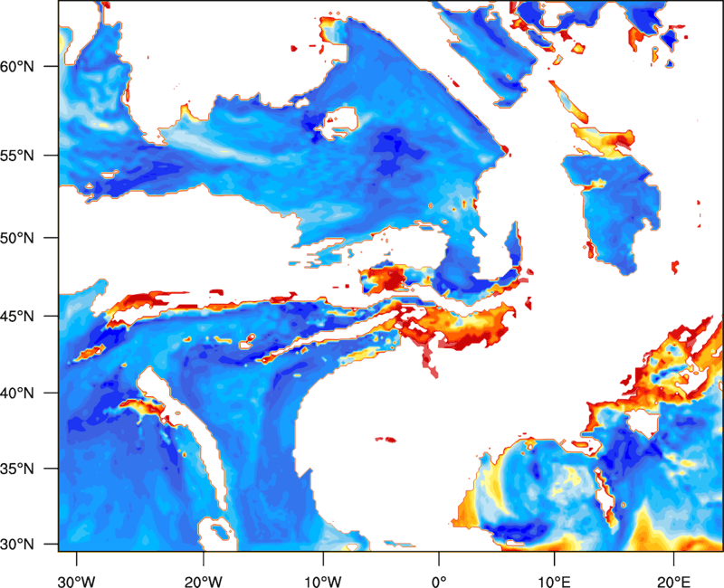
Task: Click the 55°N latitude label
Action: (17, 155)
